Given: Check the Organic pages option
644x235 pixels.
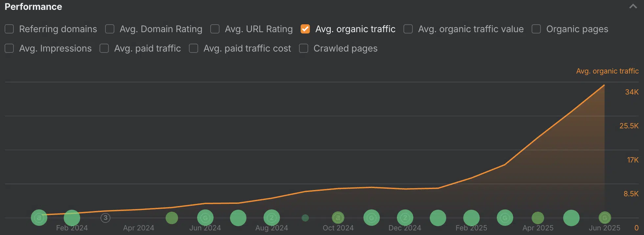Looking at the screenshot, I should click(536, 29).
